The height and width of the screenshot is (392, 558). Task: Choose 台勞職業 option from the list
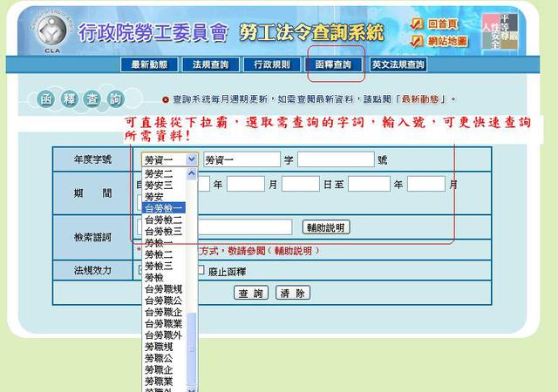click(x=163, y=323)
